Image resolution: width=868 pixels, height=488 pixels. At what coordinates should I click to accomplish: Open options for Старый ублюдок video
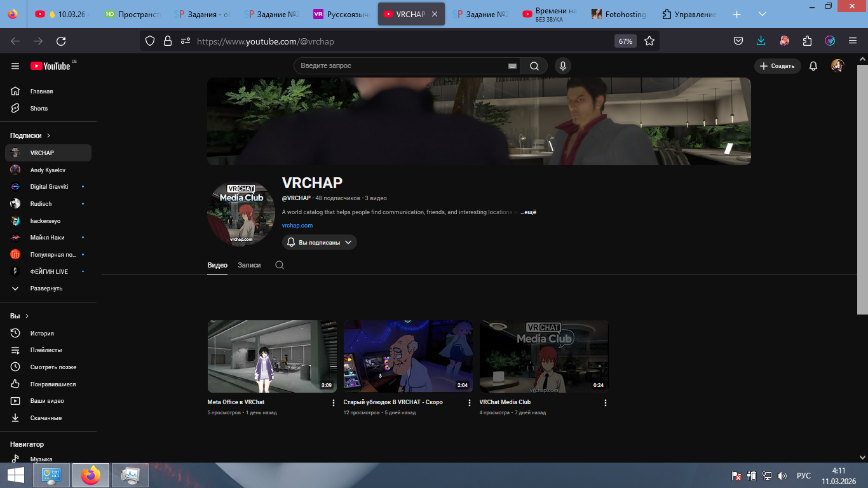click(x=470, y=403)
